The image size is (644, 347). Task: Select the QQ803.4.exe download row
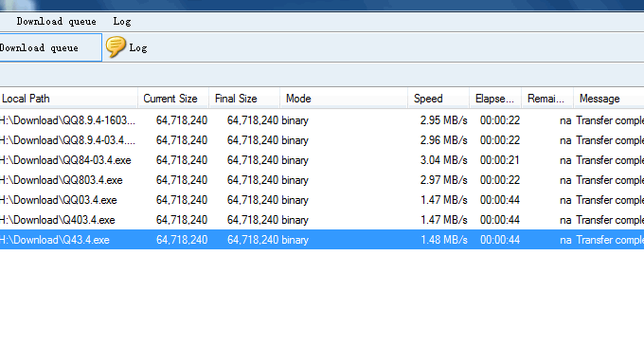pos(322,180)
